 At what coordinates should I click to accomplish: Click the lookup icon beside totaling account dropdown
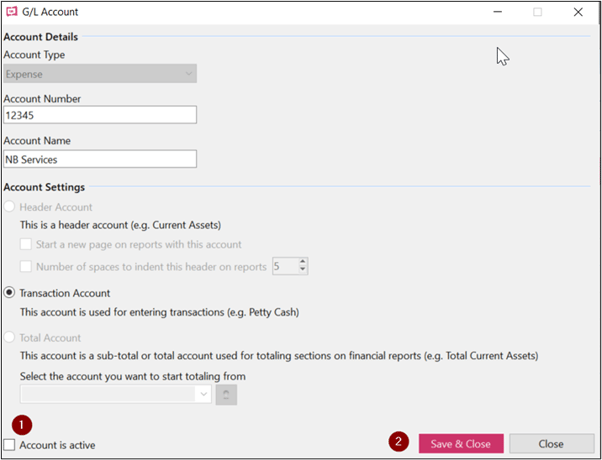[226, 395]
